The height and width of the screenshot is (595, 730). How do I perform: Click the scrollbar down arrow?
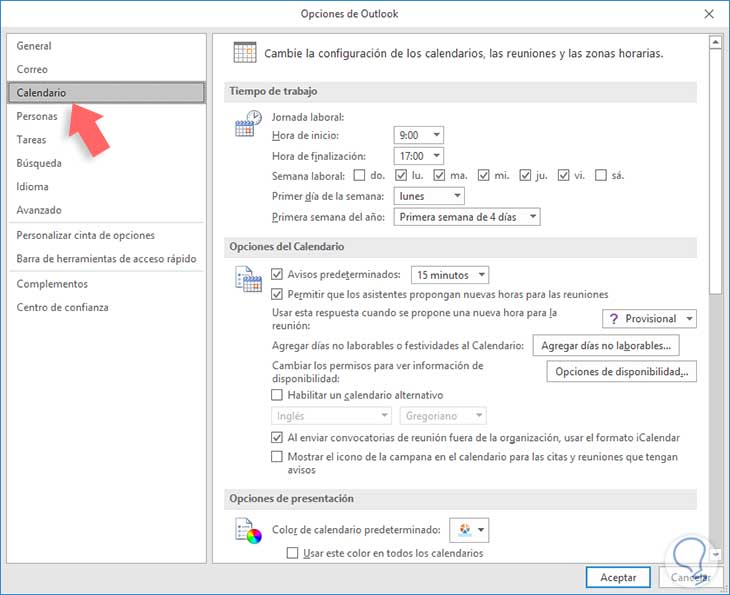[715, 554]
